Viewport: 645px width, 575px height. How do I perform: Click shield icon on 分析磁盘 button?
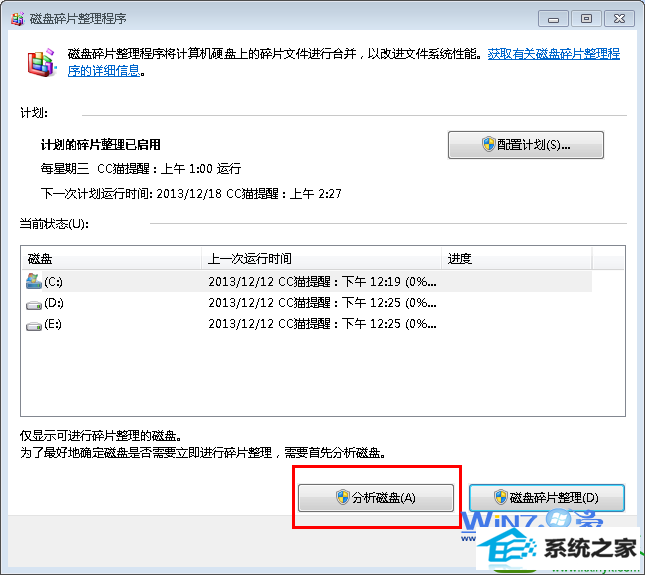coord(342,497)
